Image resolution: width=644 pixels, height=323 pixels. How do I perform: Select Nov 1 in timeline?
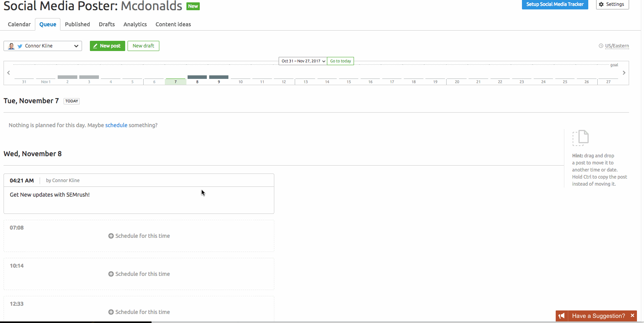[x=46, y=81]
